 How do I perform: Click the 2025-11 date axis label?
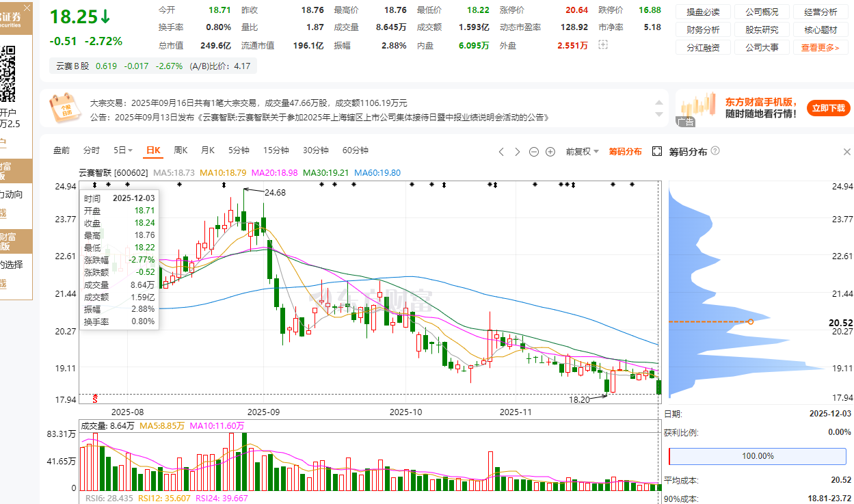coord(516,412)
